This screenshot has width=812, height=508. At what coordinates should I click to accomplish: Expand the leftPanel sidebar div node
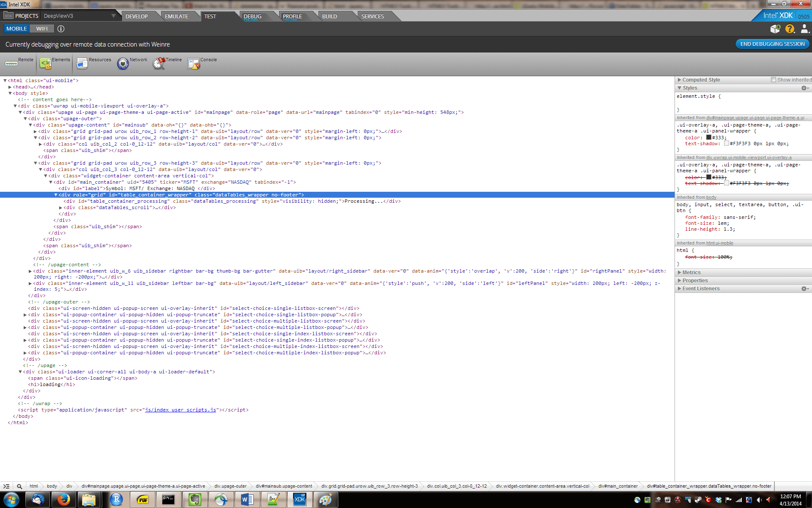point(30,284)
